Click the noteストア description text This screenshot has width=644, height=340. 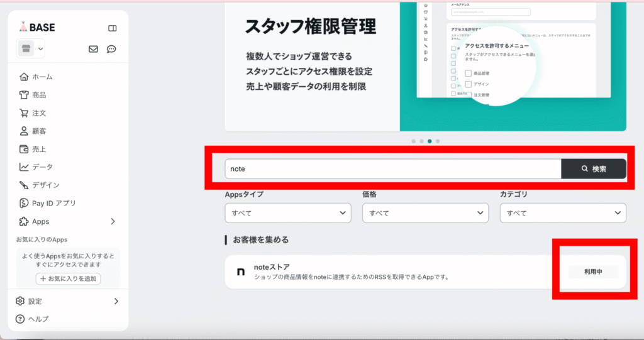tap(352, 277)
